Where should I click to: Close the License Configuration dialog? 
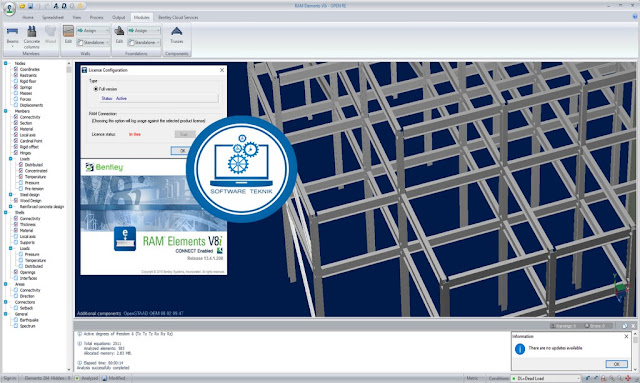point(222,70)
